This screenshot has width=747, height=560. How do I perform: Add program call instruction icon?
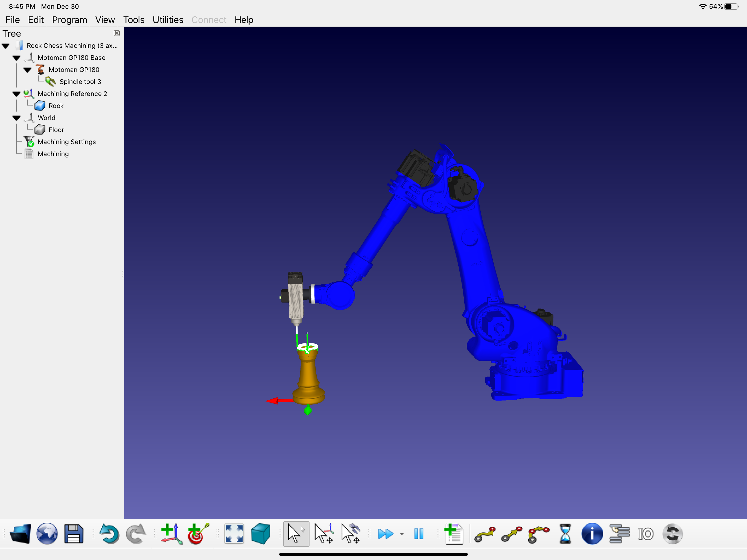(x=619, y=534)
